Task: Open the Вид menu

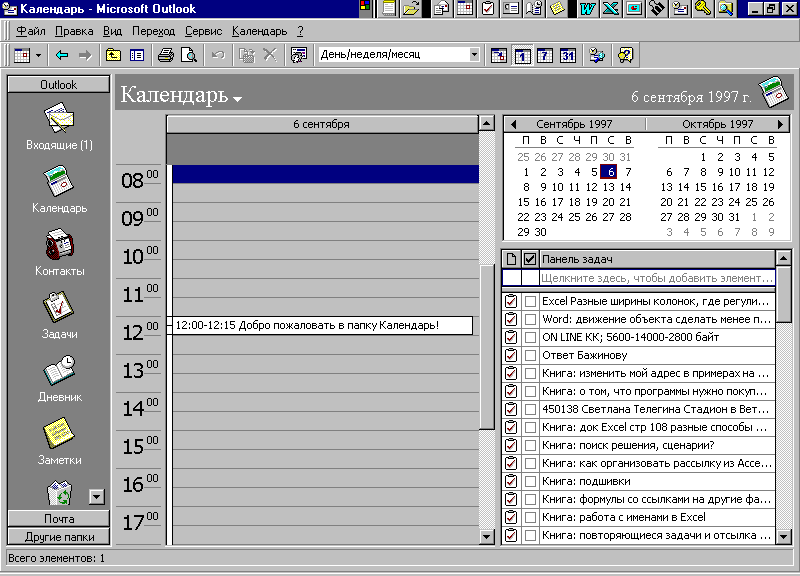Action: [112, 31]
